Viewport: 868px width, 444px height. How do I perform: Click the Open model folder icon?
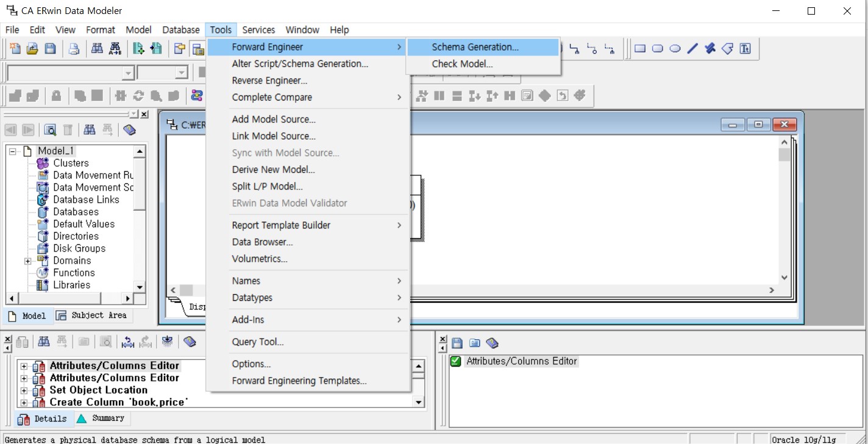point(33,49)
